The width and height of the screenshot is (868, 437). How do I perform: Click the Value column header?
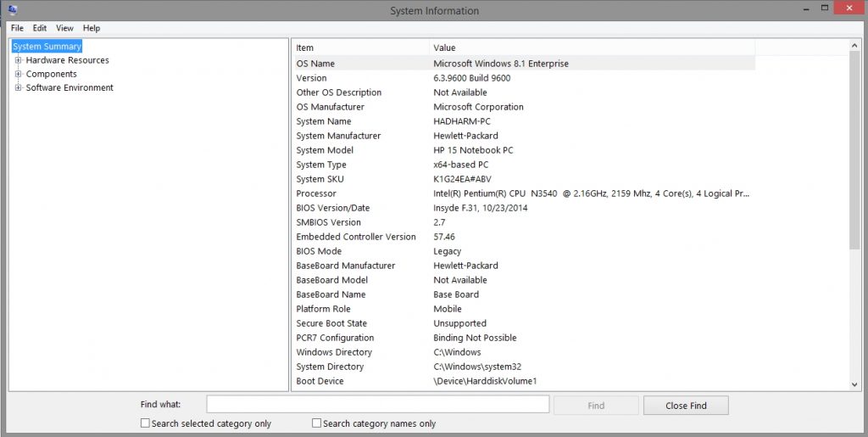tap(592, 48)
